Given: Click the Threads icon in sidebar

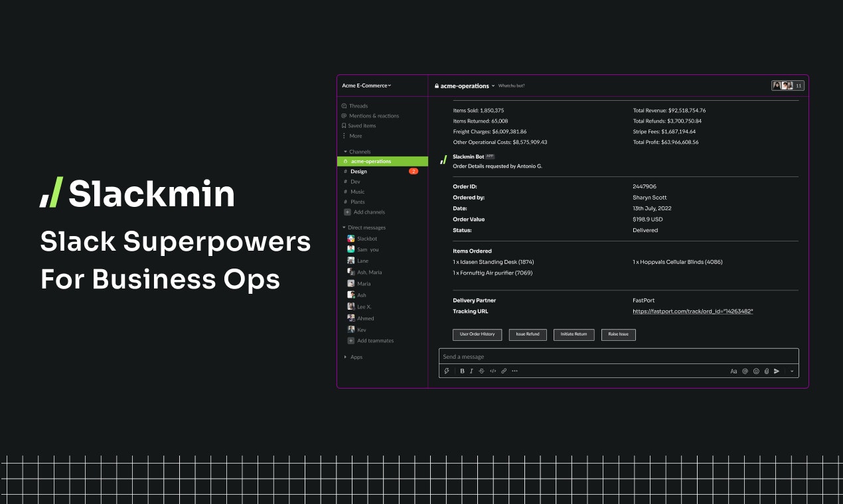Looking at the screenshot, I should (x=344, y=106).
